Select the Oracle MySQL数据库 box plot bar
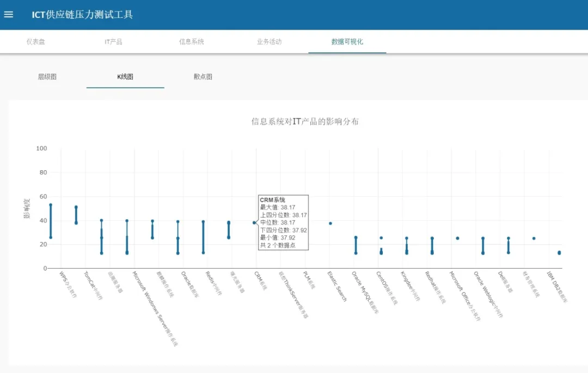 pos(356,245)
